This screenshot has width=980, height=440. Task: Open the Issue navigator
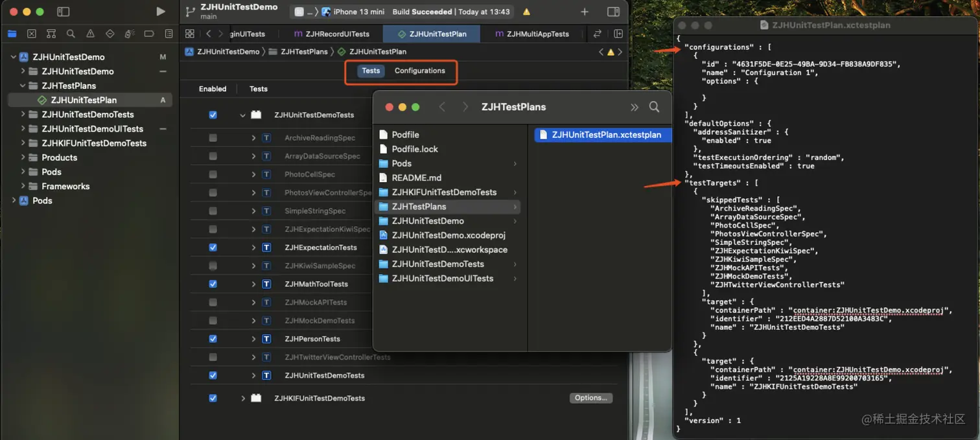(x=90, y=34)
